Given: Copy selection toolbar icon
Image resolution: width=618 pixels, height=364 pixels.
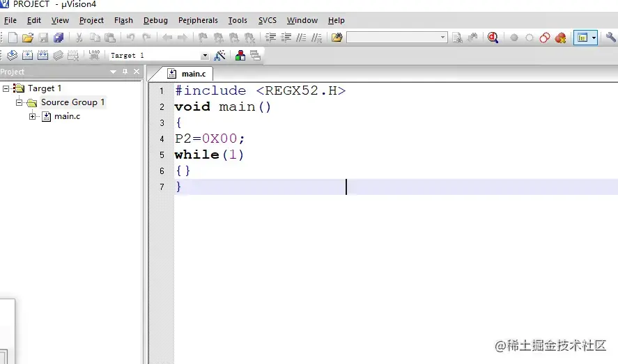Looking at the screenshot, I should [95, 38].
